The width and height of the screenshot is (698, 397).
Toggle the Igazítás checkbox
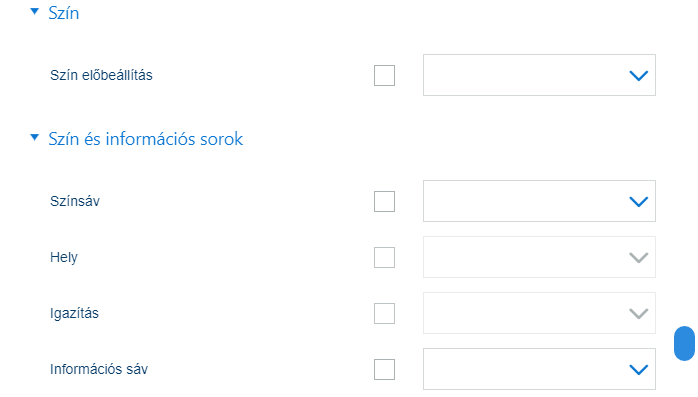(384, 313)
